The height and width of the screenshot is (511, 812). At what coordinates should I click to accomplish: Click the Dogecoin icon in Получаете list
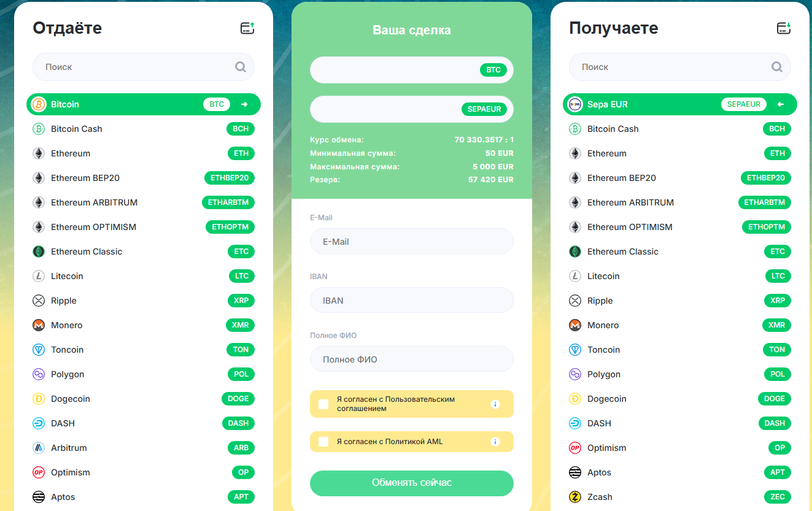[575, 399]
